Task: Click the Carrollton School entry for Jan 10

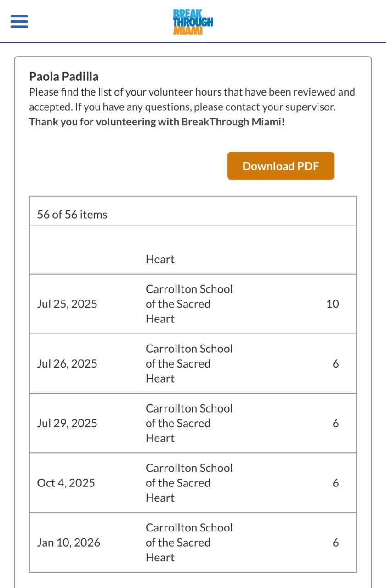Action: (x=189, y=543)
